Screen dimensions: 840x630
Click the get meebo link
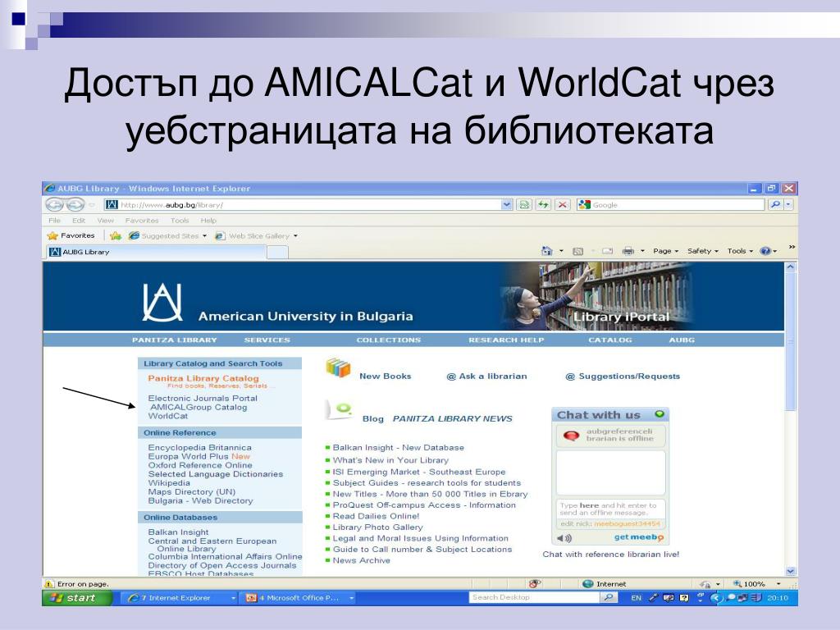click(x=638, y=537)
